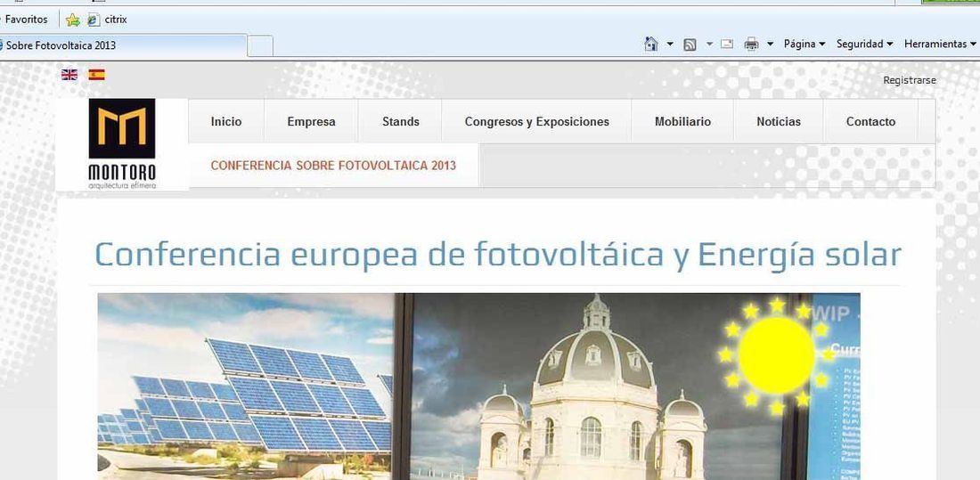
Task: Open the Herramientas menu
Action: (x=940, y=44)
